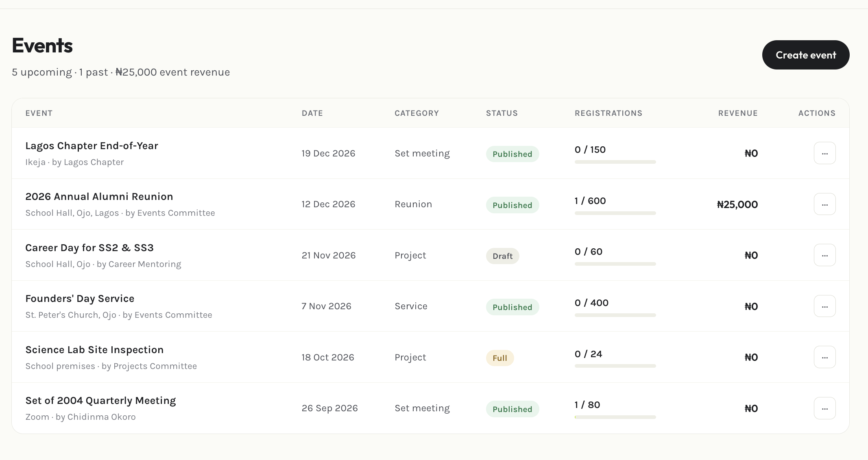Click the 0 / 24 registrations progress bar

(615, 366)
